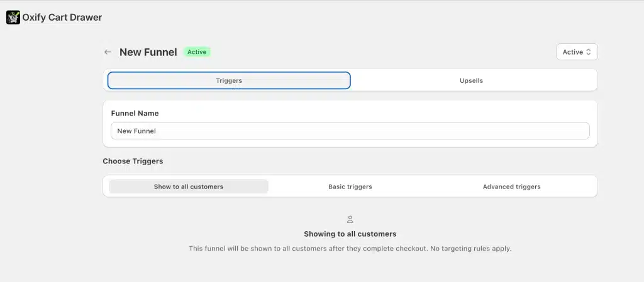Click the Funnel Name label
Viewport: 644px width, 282px height.
(135, 113)
